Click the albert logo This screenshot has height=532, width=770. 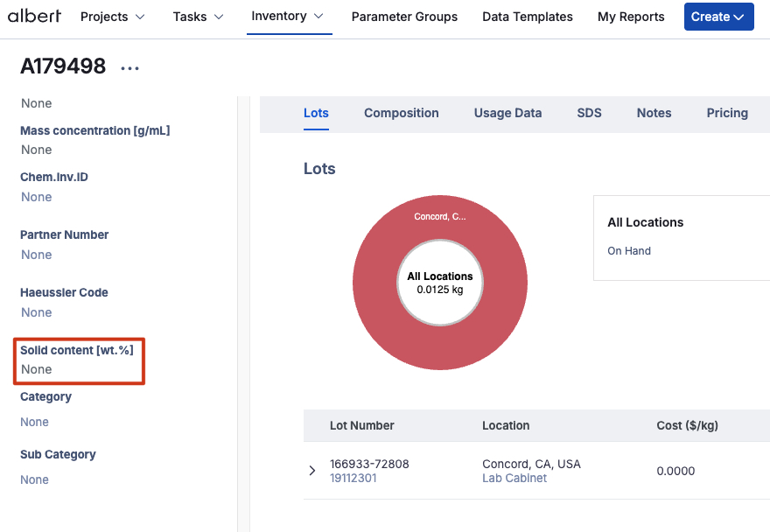[x=34, y=16]
